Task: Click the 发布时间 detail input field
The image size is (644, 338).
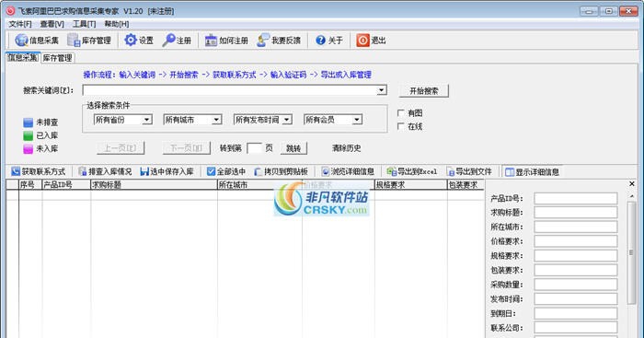Action: pyautogui.click(x=575, y=299)
